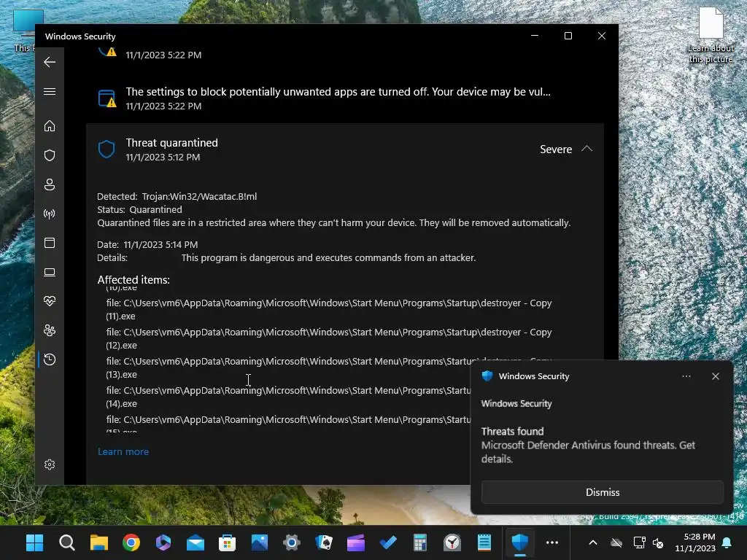Open taskbar Search

coord(66,542)
